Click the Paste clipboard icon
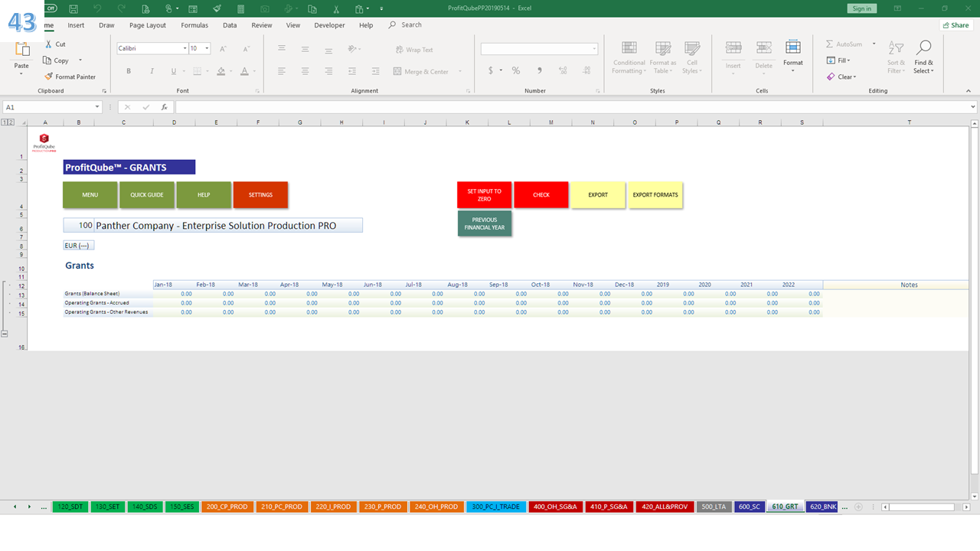The image size is (980, 551). pyautogui.click(x=21, y=50)
